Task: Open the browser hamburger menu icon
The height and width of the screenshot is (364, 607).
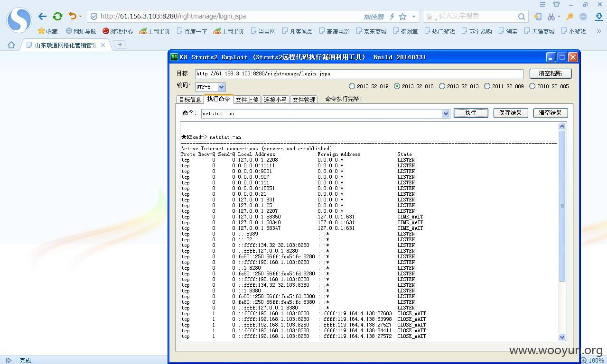Action: pos(542,4)
